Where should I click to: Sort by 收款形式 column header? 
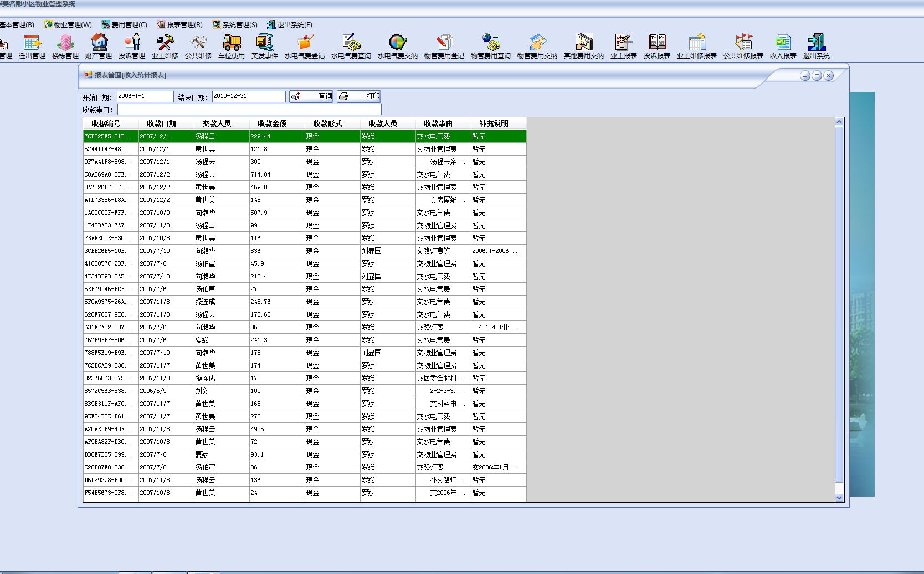(332, 123)
